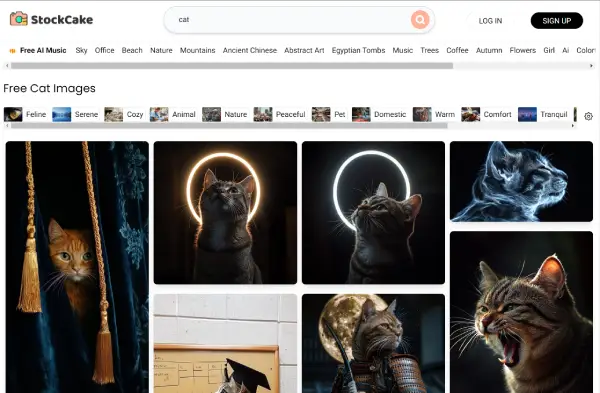Click the Tranquil tag thumbnail icon
Image resolution: width=600 pixels, height=393 pixels.
(527, 114)
